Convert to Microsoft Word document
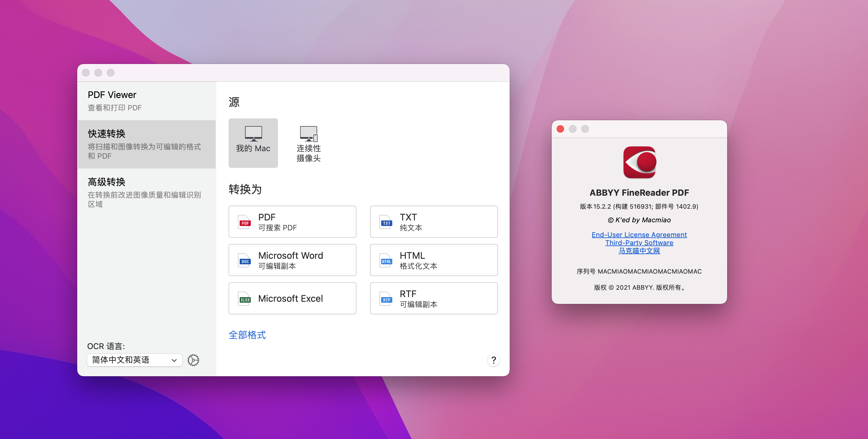This screenshot has width=868, height=439. pyautogui.click(x=292, y=260)
